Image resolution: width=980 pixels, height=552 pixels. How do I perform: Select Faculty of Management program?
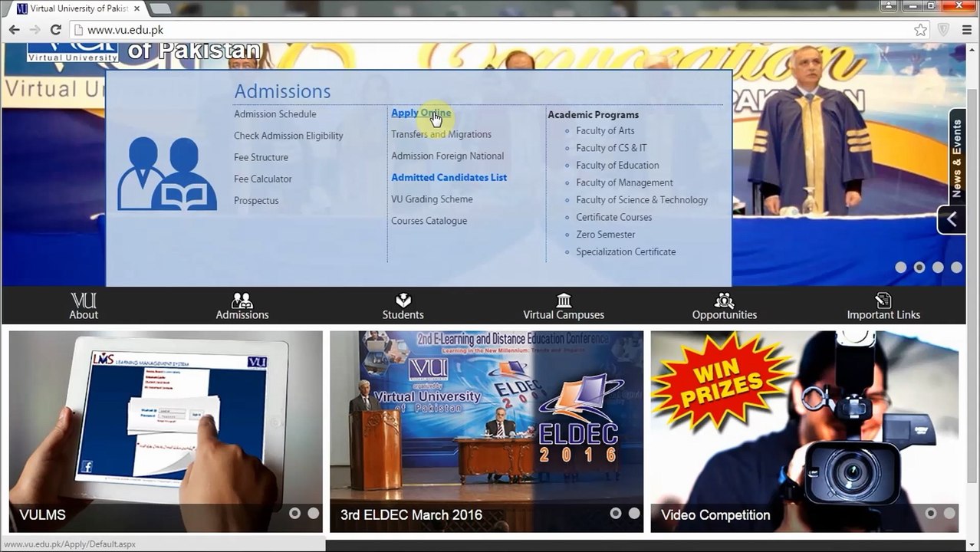pos(624,182)
